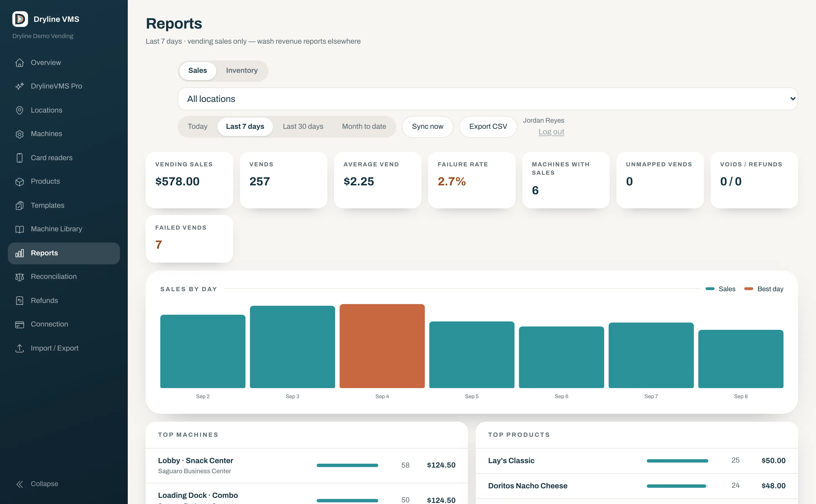Click the Reports bar chart icon
Viewport: 816px width, 504px height.
(x=20, y=253)
